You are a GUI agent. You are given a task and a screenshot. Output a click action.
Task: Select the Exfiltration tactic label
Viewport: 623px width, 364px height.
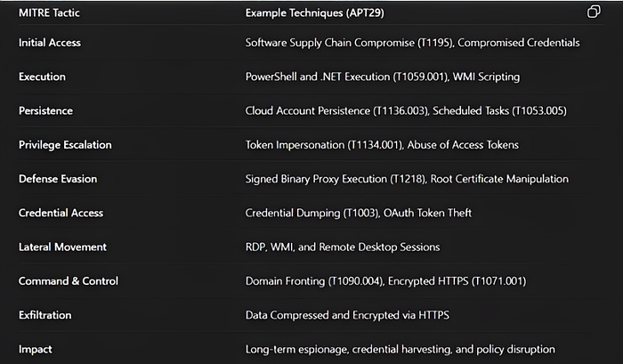pos(44,315)
